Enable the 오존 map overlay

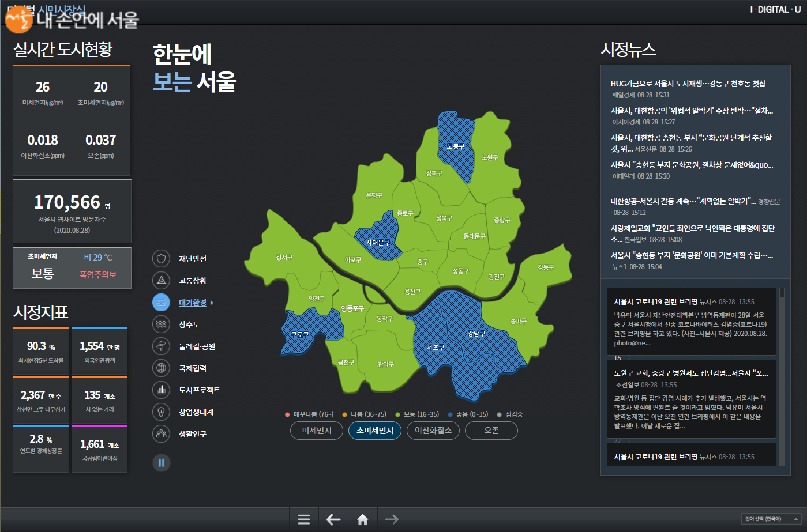[x=491, y=430]
